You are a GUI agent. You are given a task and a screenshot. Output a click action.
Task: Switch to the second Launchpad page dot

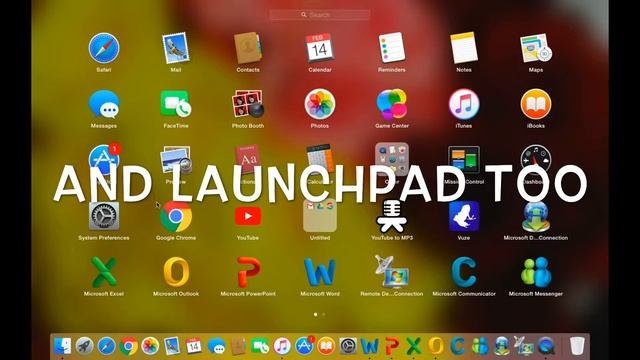[x=324, y=314]
